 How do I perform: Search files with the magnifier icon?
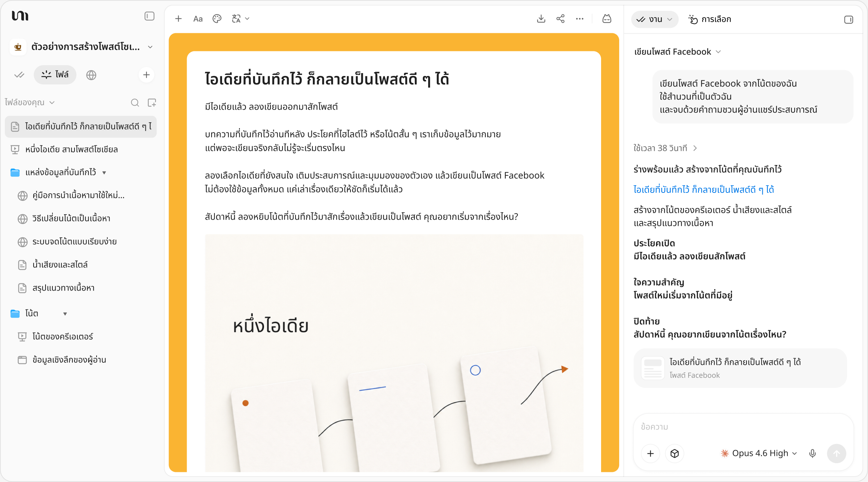[x=135, y=103]
